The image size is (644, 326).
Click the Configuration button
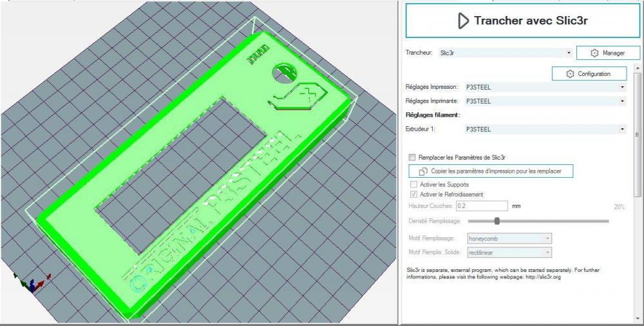coord(589,74)
